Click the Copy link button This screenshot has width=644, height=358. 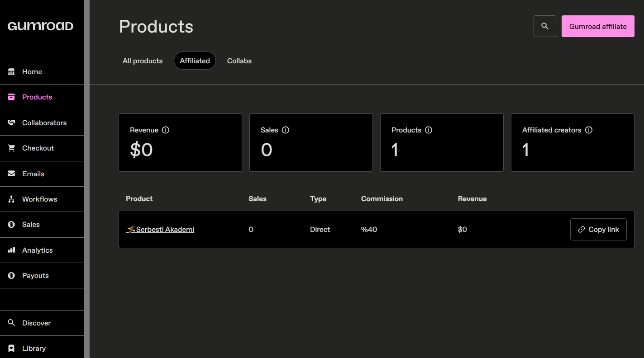[x=598, y=230]
